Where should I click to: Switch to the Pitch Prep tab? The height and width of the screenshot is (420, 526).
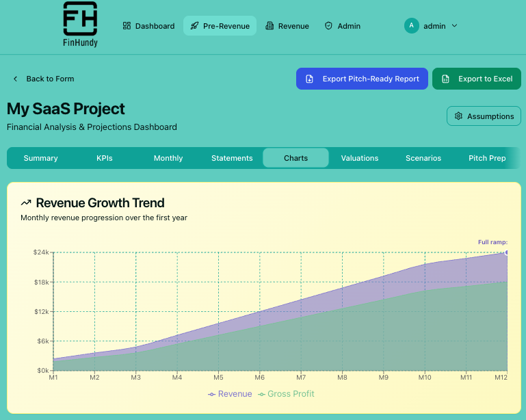click(487, 158)
